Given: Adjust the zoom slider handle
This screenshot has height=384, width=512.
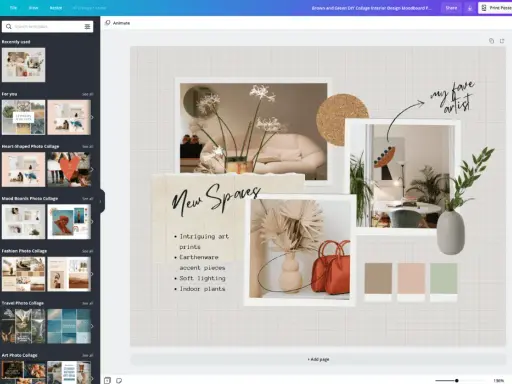Looking at the screenshot, I should 457,380.
